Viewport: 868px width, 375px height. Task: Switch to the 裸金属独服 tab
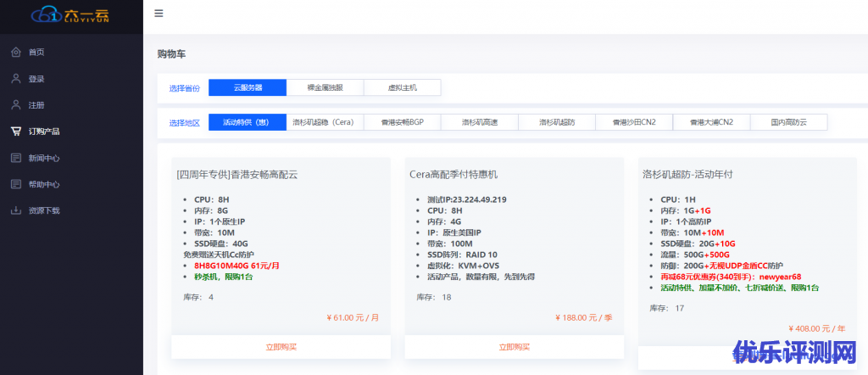click(x=325, y=87)
